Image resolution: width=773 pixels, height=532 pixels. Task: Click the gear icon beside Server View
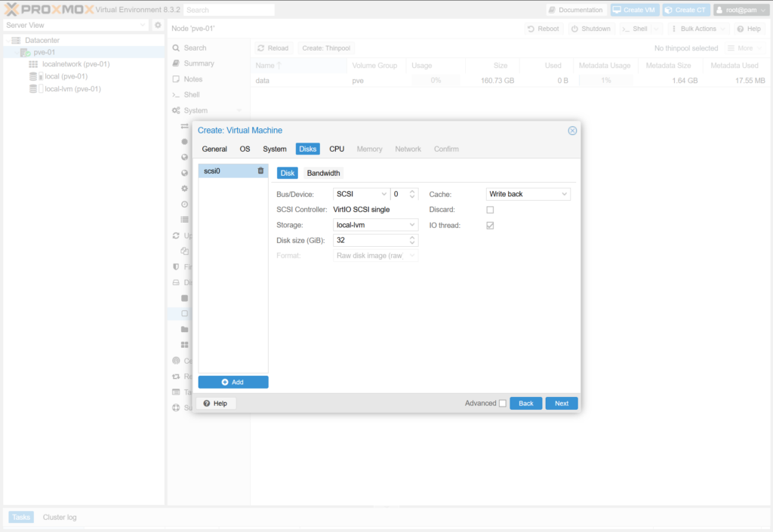[x=158, y=25]
